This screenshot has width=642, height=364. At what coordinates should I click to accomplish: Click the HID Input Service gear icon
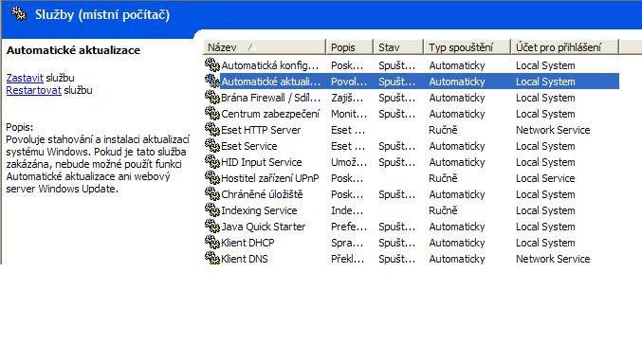click(212, 162)
